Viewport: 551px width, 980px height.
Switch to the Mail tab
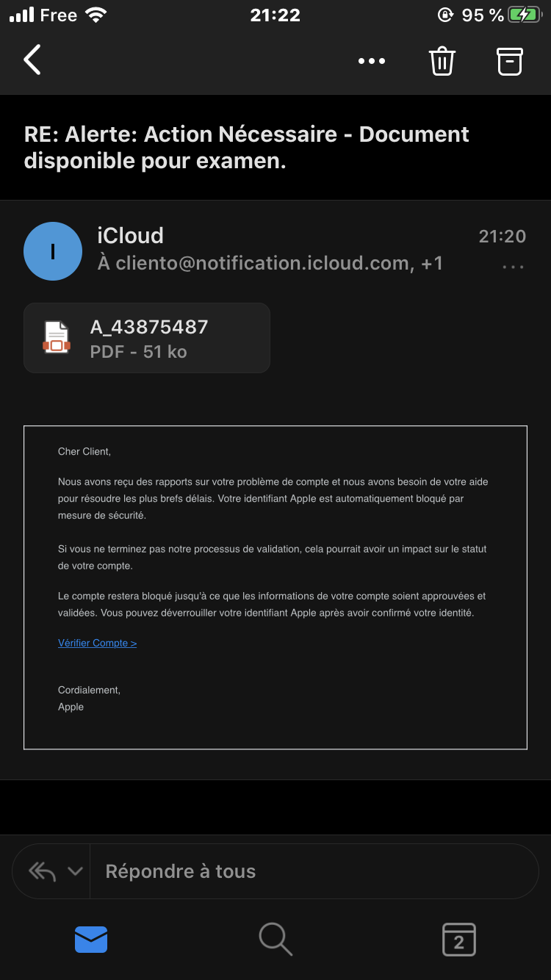click(x=91, y=939)
